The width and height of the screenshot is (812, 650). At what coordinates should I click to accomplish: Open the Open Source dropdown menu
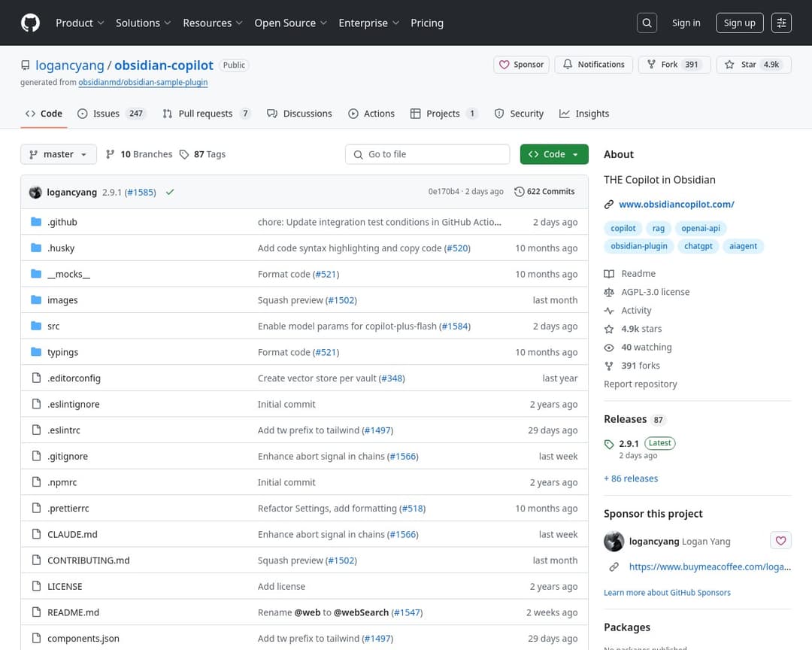(x=290, y=23)
